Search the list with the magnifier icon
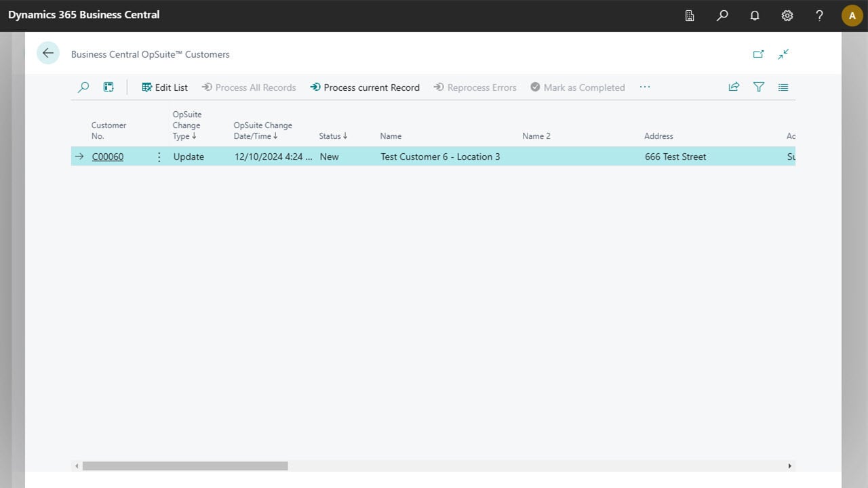This screenshot has width=868, height=488. click(x=83, y=87)
